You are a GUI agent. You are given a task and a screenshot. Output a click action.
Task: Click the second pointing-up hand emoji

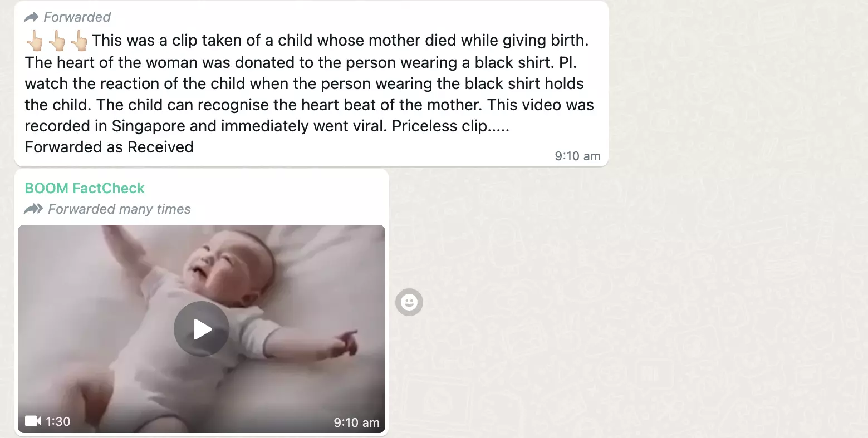point(57,41)
